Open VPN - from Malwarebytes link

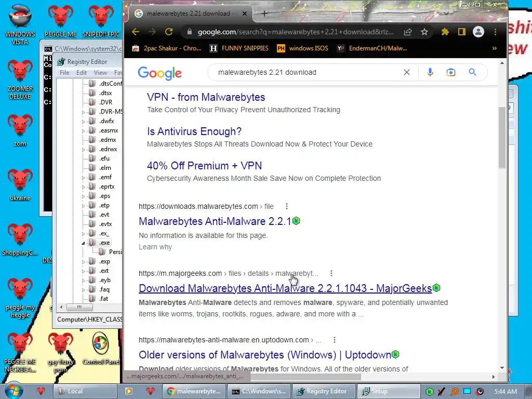tap(206, 97)
